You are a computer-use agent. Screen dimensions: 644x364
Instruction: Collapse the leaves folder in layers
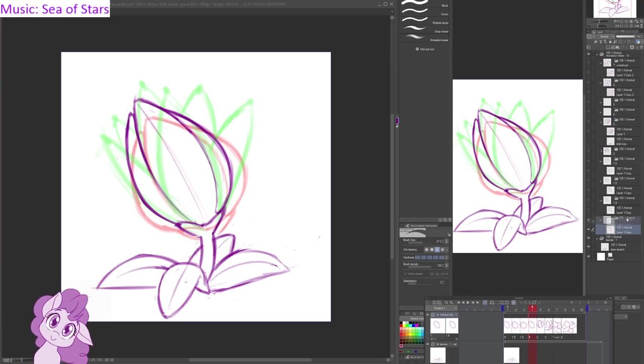coord(596,238)
